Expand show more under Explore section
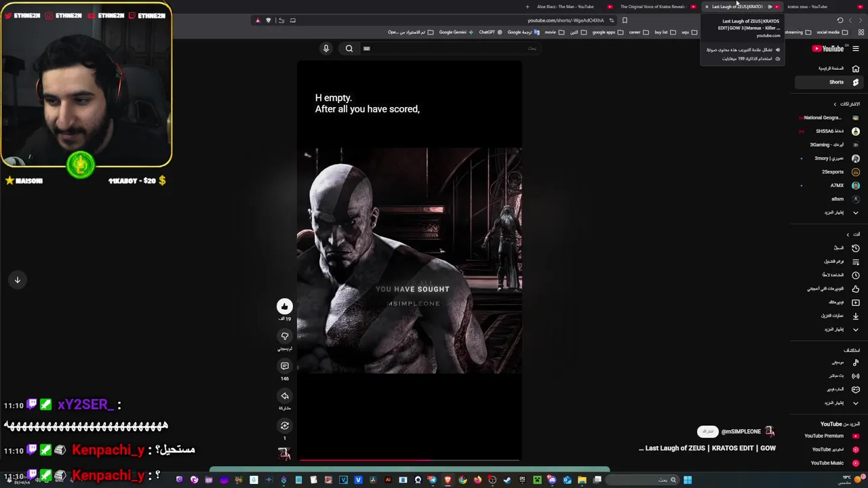The height and width of the screenshot is (488, 868). tap(828, 403)
